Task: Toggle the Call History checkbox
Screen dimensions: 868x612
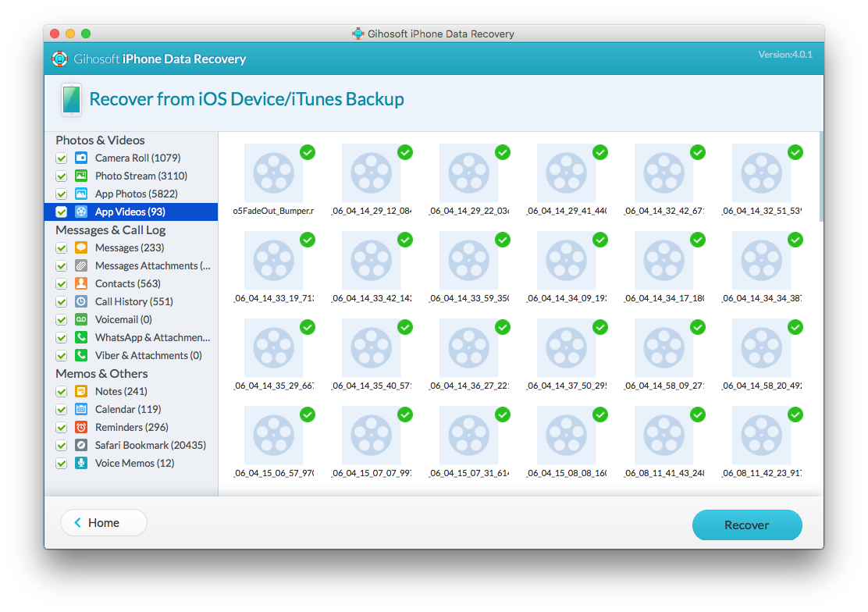Action: click(x=62, y=302)
